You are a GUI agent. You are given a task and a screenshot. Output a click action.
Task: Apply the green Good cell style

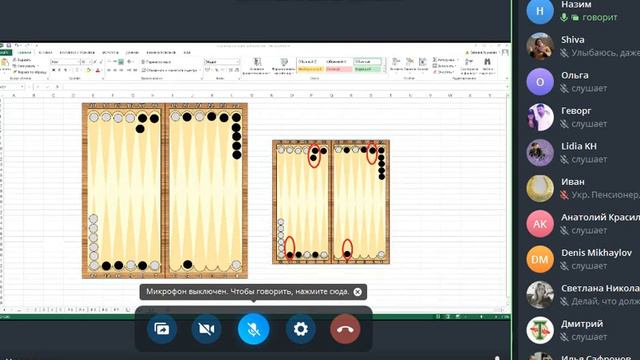[366, 69]
